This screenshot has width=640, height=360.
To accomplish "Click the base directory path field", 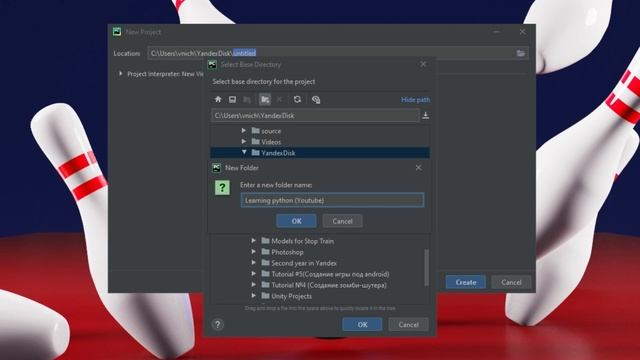I will tap(315, 116).
